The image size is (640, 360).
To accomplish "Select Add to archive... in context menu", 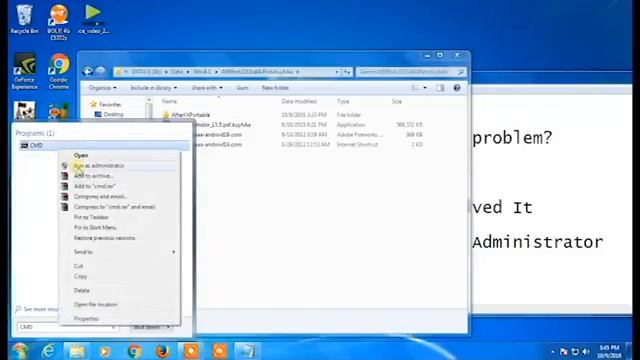I will [93, 176].
